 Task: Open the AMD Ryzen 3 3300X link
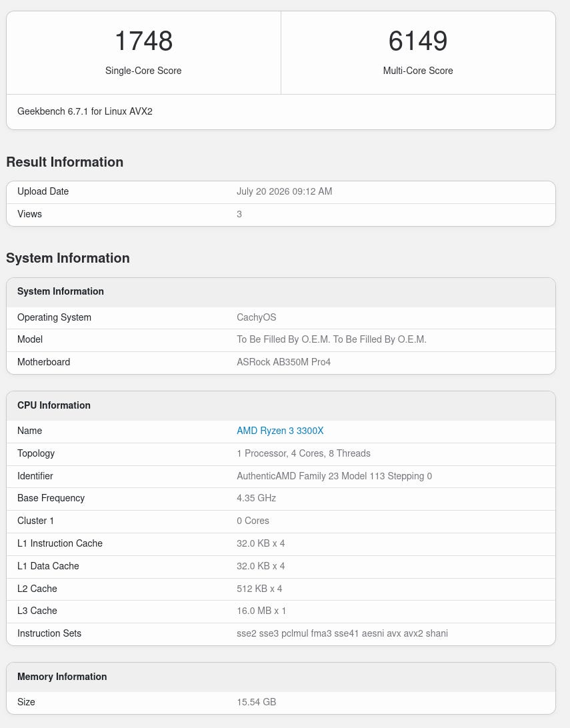(280, 431)
